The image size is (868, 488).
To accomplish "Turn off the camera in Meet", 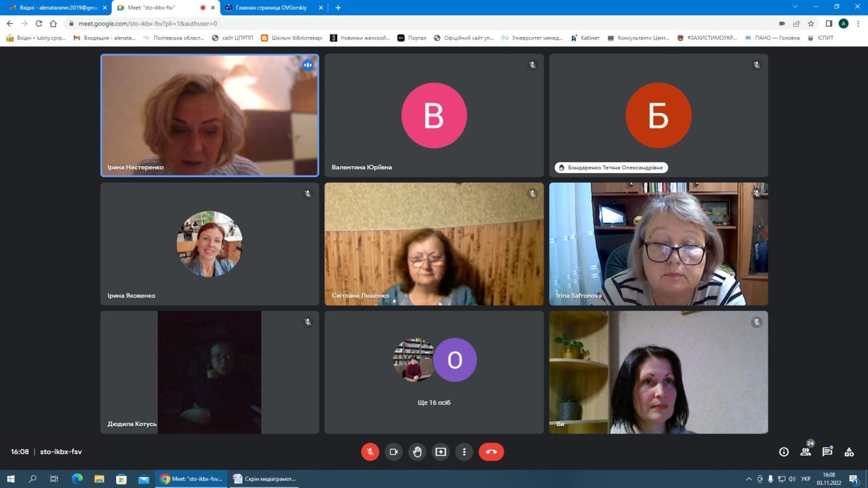I will tap(394, 452).
